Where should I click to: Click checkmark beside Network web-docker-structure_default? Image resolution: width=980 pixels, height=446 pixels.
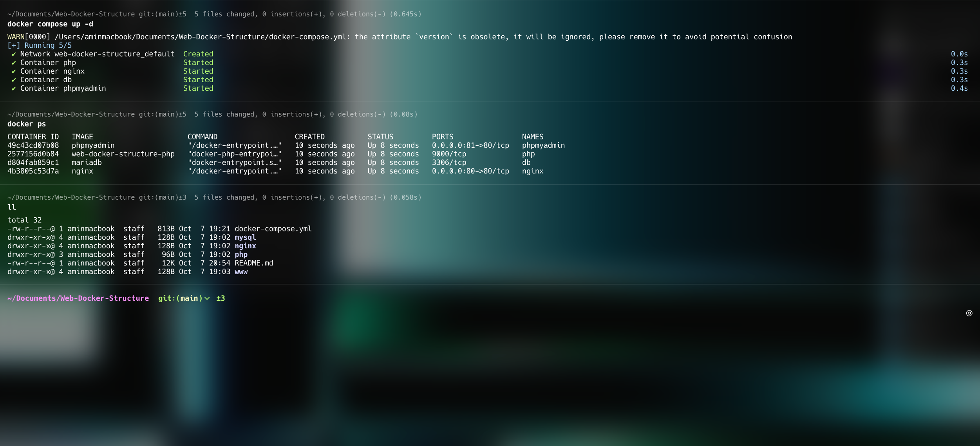coord(14,54)
